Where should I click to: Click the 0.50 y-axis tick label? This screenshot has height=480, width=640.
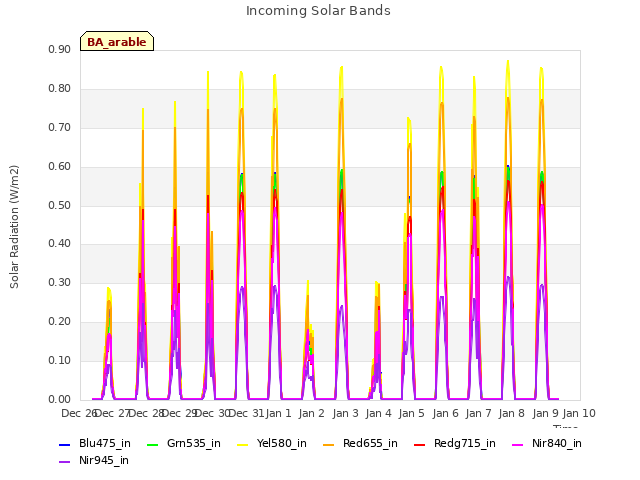(59, 205)
